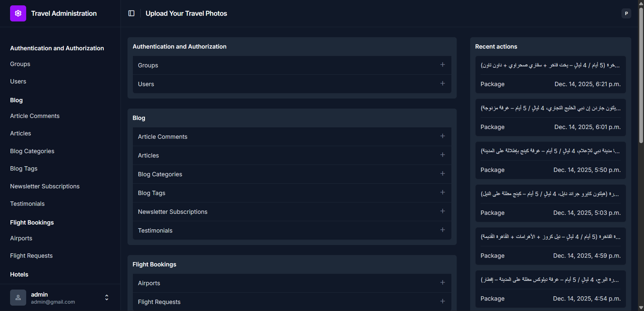Open Testimonials from the sidebar
This screenshot has height=311, width=644.
tap(27, 204)
